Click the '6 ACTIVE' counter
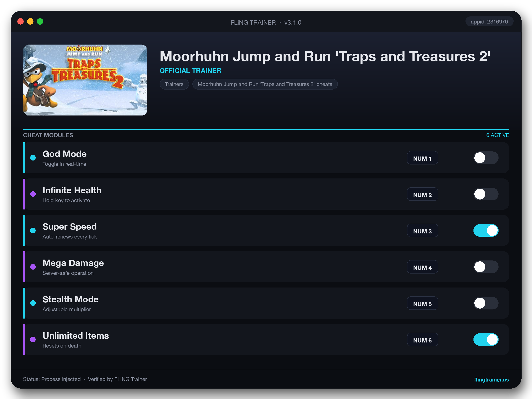Screen dimensions: 532x399 coord(497,135)
